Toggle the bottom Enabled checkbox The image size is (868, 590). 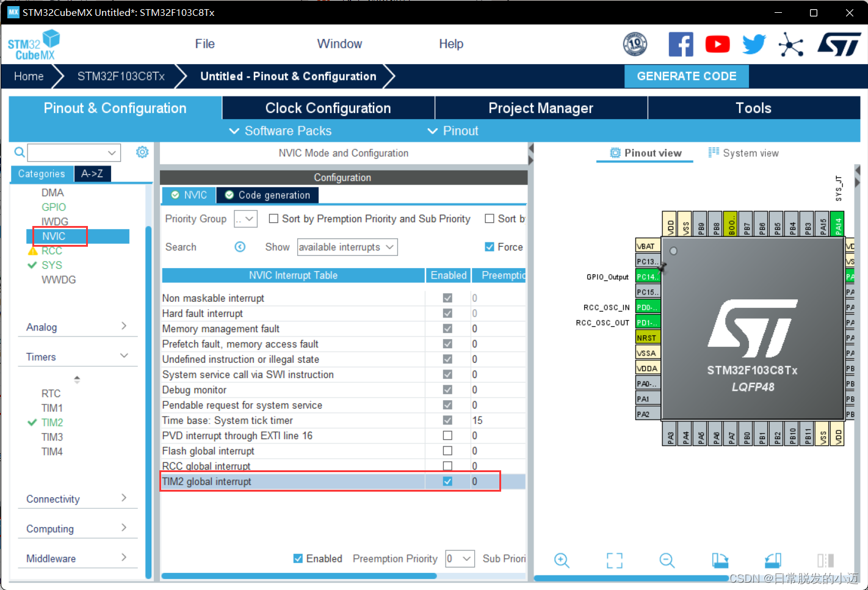click(298, 558)
